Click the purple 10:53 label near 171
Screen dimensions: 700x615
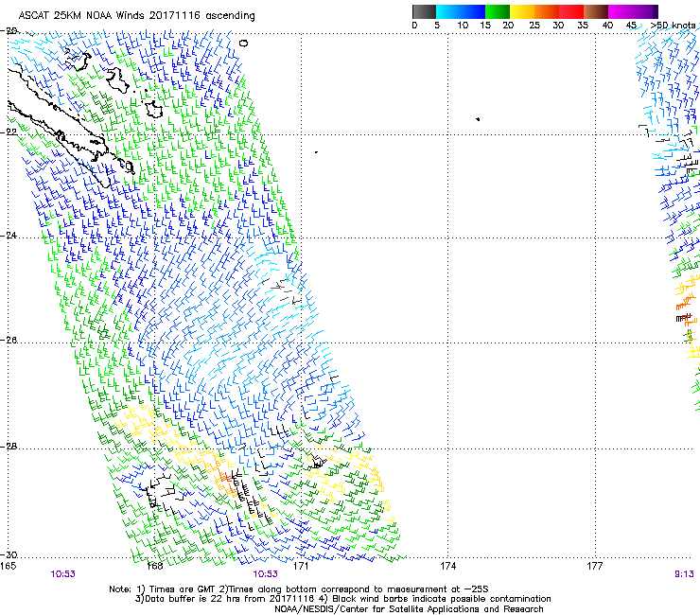coord(265,574)
